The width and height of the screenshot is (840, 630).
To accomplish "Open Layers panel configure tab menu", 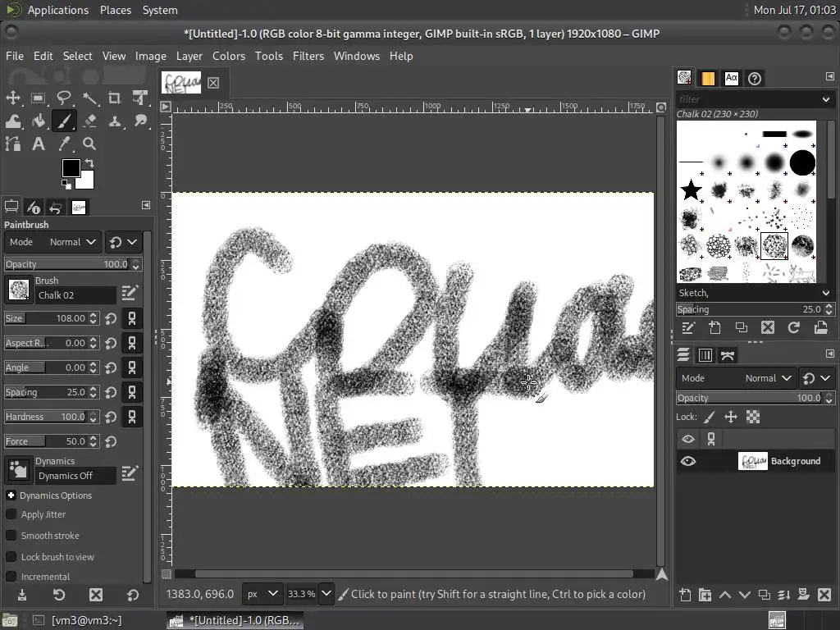I will click(x=830, y=354).
